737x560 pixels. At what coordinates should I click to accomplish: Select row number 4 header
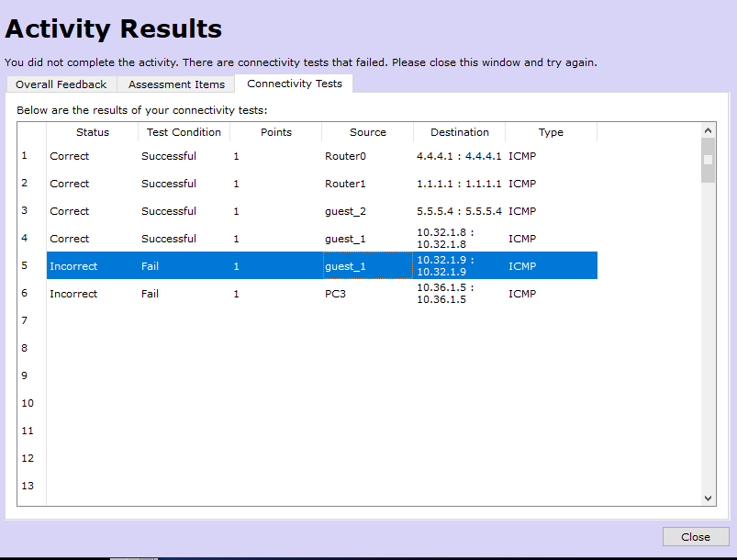[31, 239]
